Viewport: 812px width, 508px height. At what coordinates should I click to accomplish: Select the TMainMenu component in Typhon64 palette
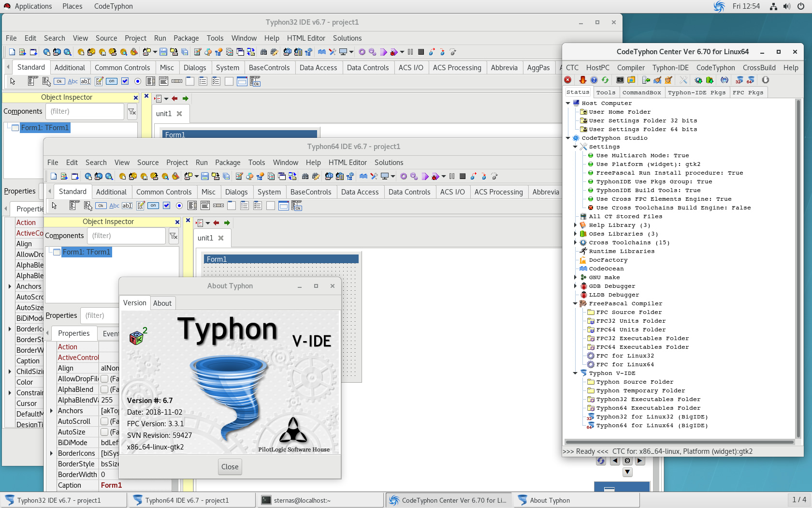pyautogui.click(x=74, y=206)
